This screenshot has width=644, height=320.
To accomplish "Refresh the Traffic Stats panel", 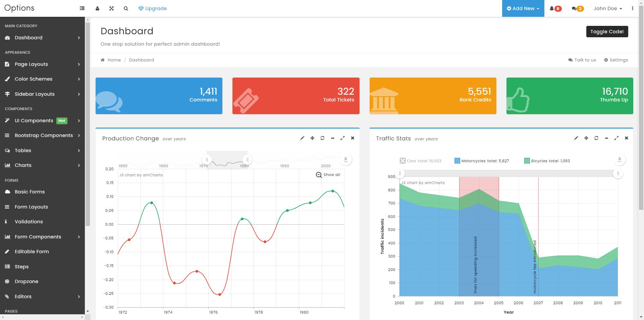I will point(596,138).
